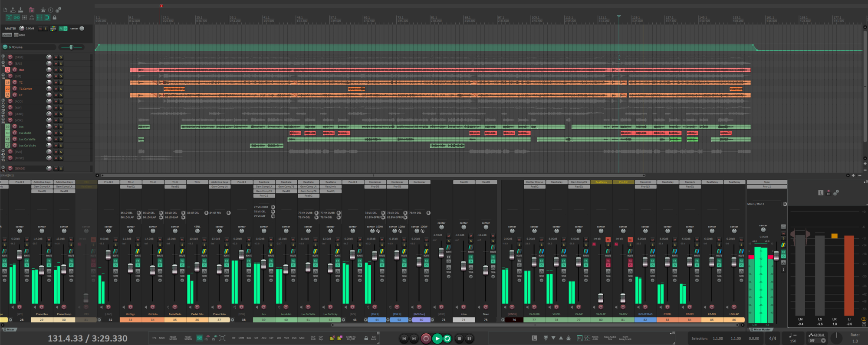This screenshot has height=345, width=868.
Task: Arm record on the Bas track
Action: click(x=14, y=70)
